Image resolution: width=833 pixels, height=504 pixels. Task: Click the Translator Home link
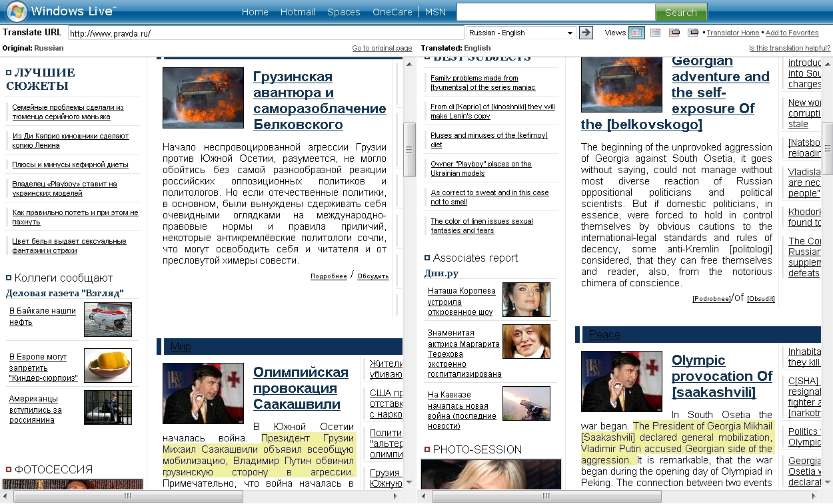tap(732, 33)
